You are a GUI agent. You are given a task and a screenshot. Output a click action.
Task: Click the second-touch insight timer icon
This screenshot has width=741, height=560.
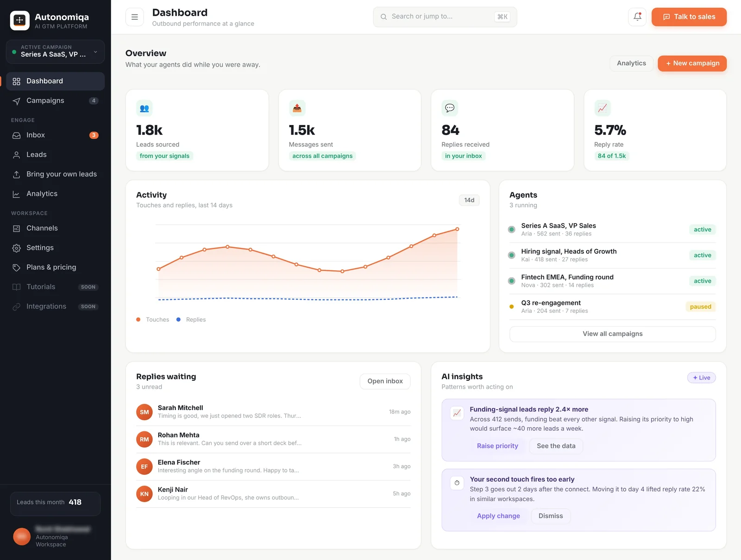tap(457, 483)
